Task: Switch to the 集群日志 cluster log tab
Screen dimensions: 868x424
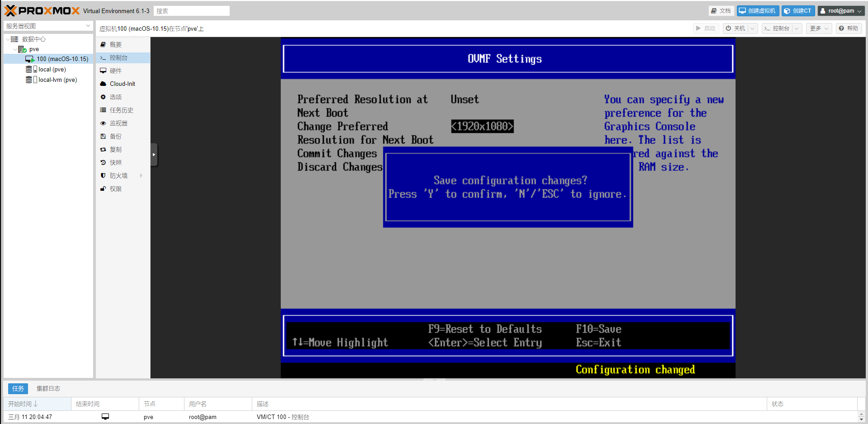Action: pyautogui.click(x=48, y=389)
